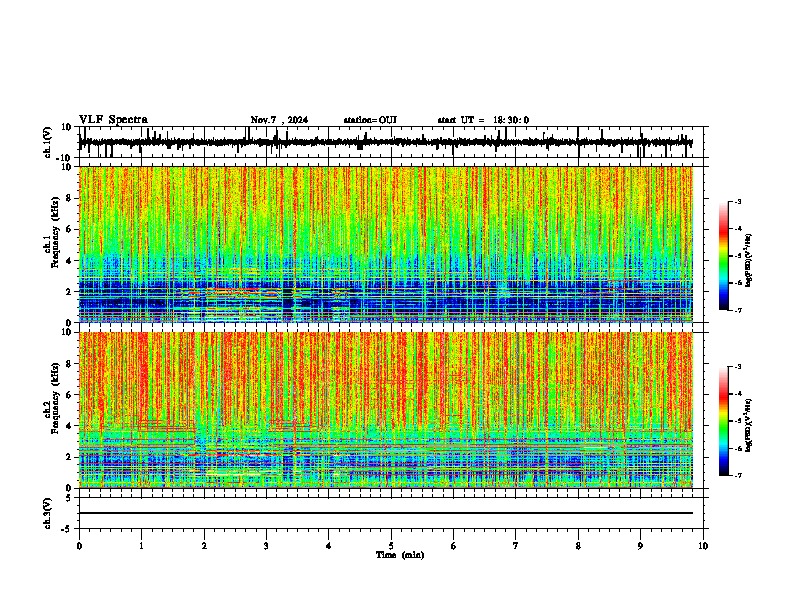
Task: Click time axis tick label "1"
Action: (x=141, y=546)
